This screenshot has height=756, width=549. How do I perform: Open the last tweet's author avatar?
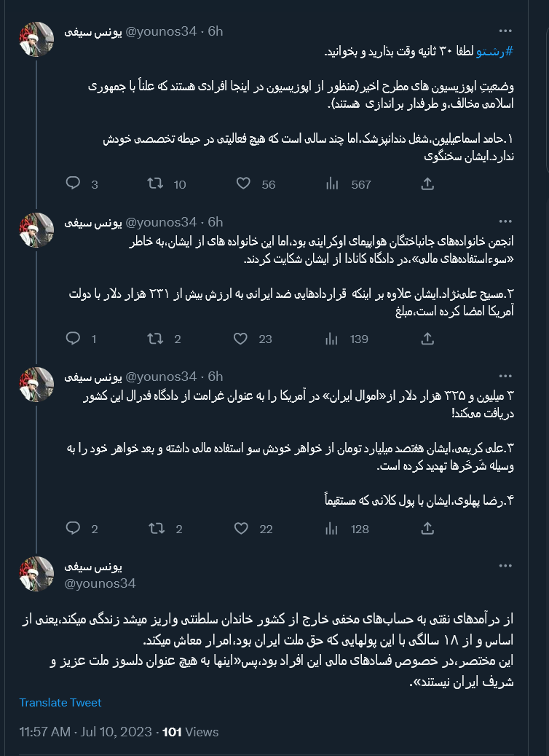[36, 574]
